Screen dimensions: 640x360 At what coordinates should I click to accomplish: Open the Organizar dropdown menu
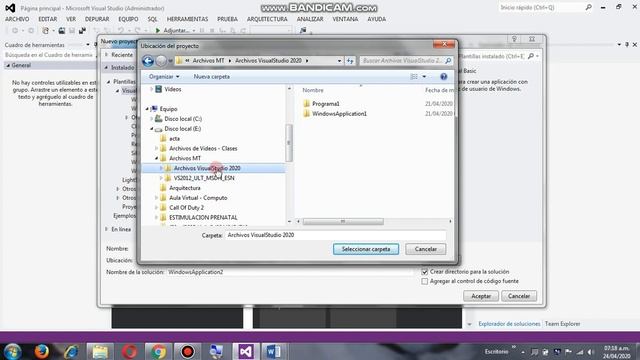(164, 77)
